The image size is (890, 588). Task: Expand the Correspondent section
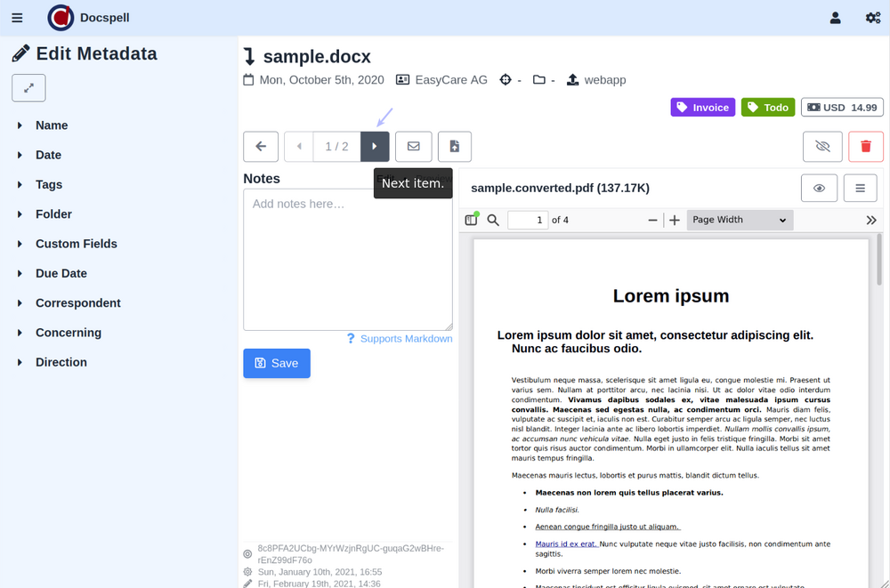(77, 303)
